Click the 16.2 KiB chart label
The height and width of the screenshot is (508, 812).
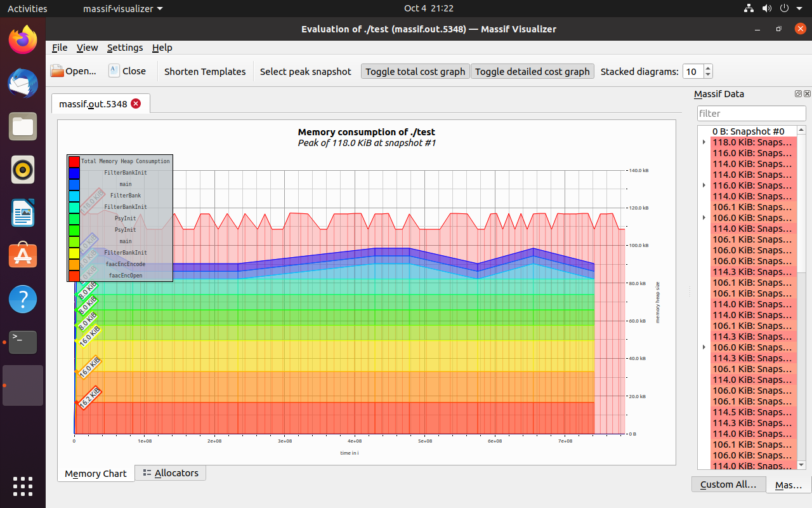point(89,398)
